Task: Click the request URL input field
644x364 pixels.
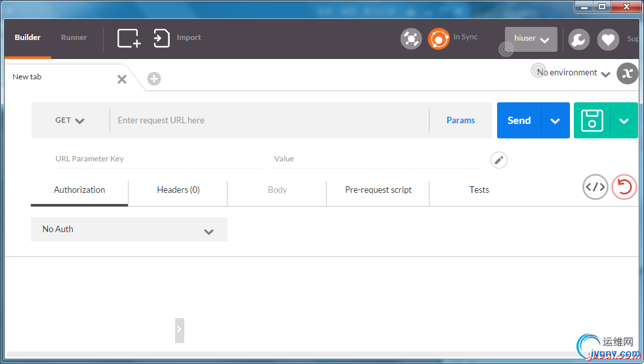Action: (270, 121)
